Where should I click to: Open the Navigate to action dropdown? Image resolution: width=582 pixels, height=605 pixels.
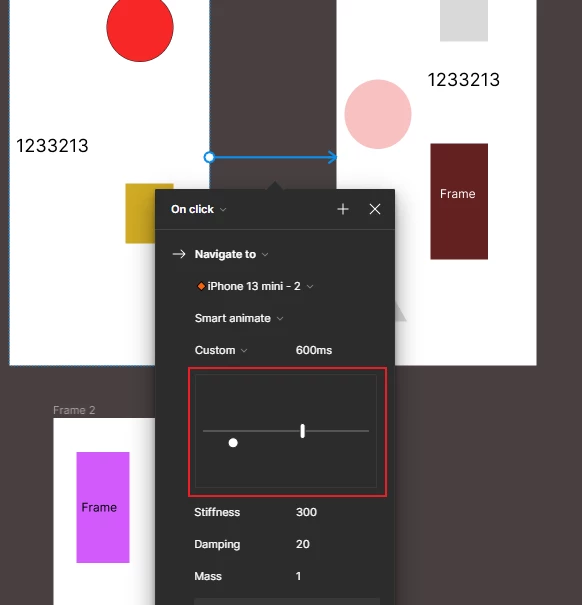coord(232,254)
